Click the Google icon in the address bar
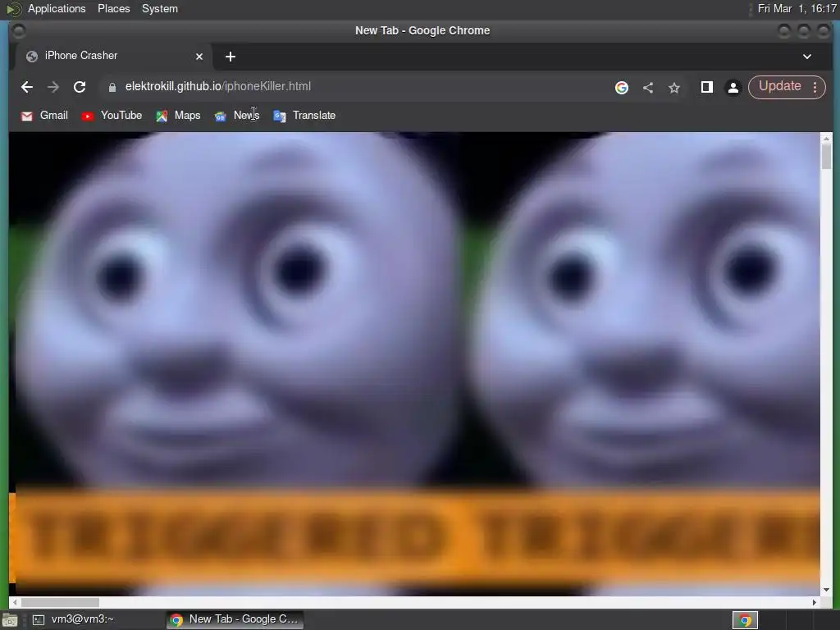The image size is (840, 630). click(x=622, y=87)
